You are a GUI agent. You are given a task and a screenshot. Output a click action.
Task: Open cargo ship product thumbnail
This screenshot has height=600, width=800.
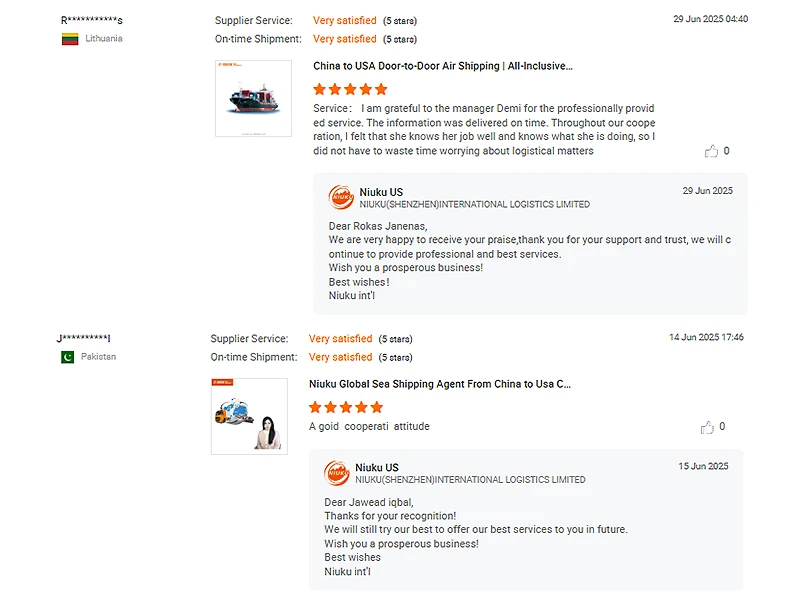coord(253,98)
